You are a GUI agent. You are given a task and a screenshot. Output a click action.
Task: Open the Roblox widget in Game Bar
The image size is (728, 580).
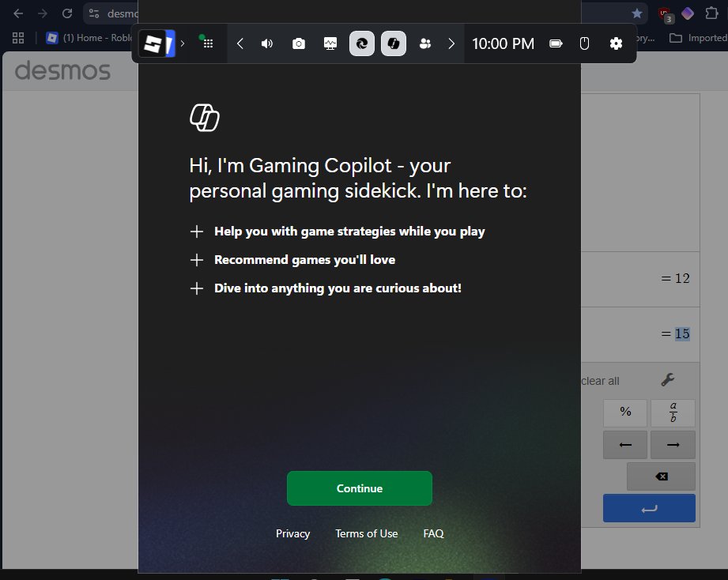tap(157, 43)
